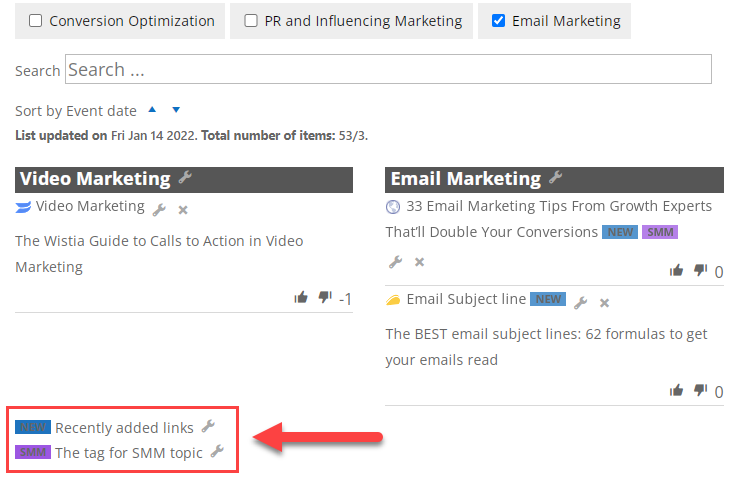Sort by event date ascending arrow
The image size is (747, 483).
coord(152,110)
